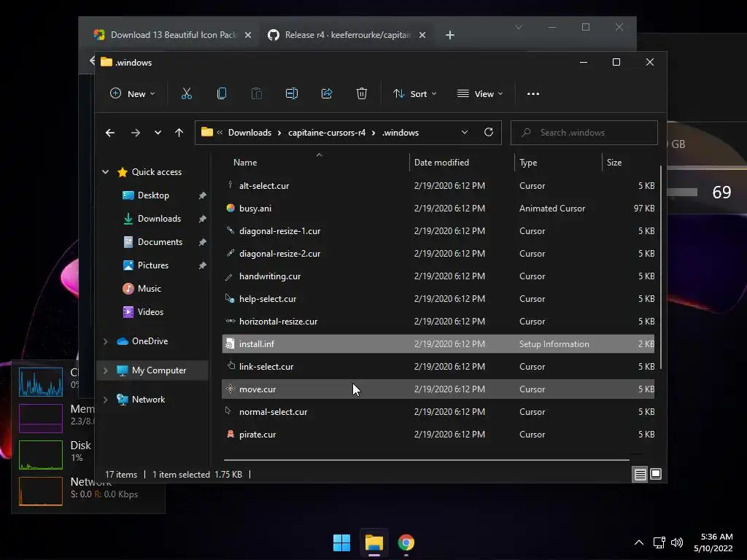The width and height of the screenshot is (747, 560).
Task: Click the Copy icon in toolbar
Action: [x=222, y=94]
